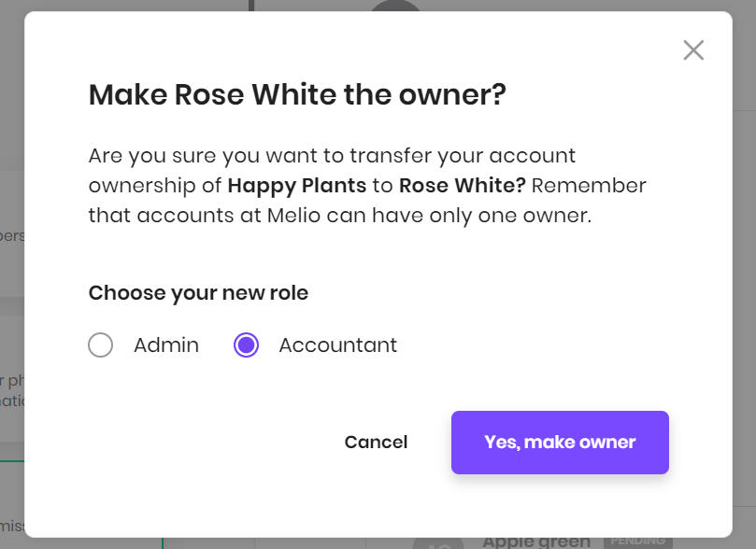
Task: Click the 'Make Rose White the owner?' heading
Action: pos(297,94)
